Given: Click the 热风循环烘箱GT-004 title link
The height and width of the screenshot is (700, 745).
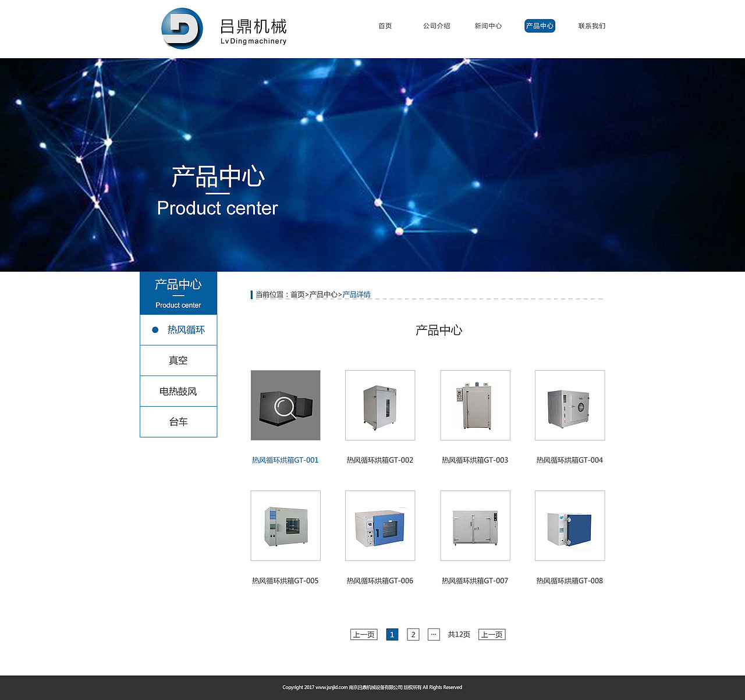Looking at the screenshot, I should tap(570, 460).
